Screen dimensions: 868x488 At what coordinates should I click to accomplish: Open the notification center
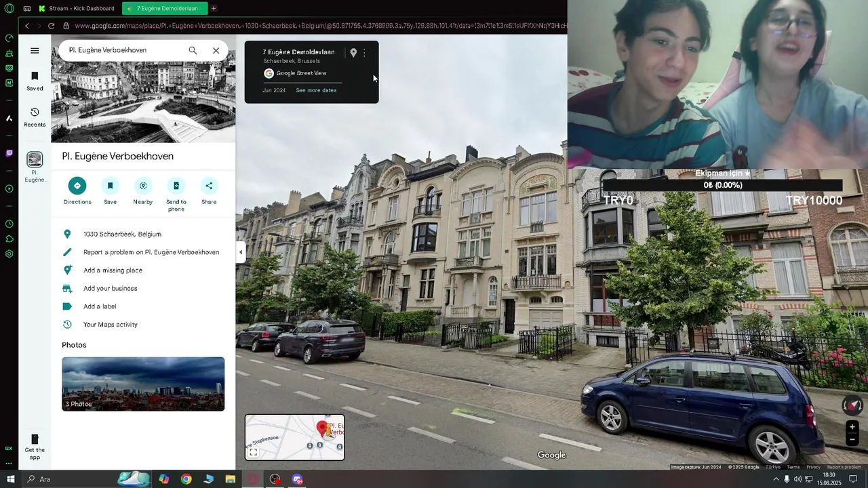click(x=854, y=479)
